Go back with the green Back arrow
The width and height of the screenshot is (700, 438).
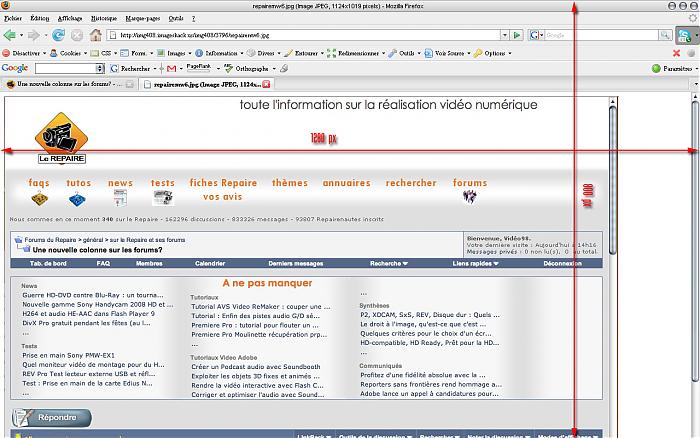9,35
